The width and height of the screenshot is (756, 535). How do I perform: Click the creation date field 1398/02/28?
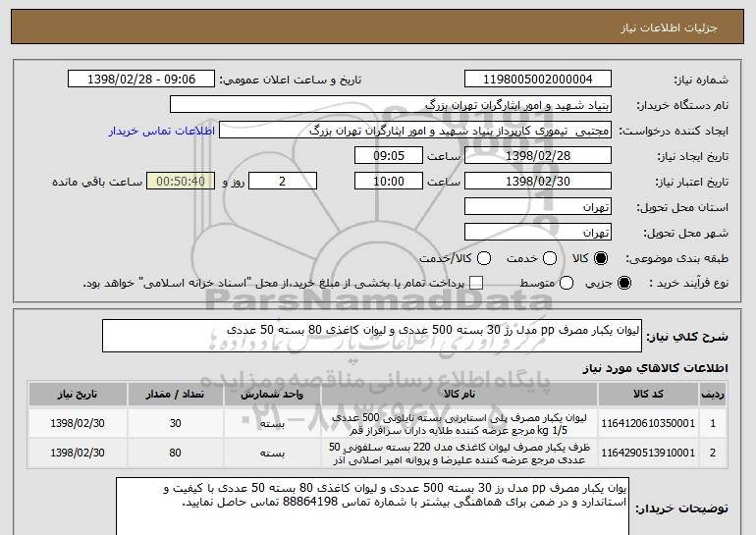(x=538, y=156)
